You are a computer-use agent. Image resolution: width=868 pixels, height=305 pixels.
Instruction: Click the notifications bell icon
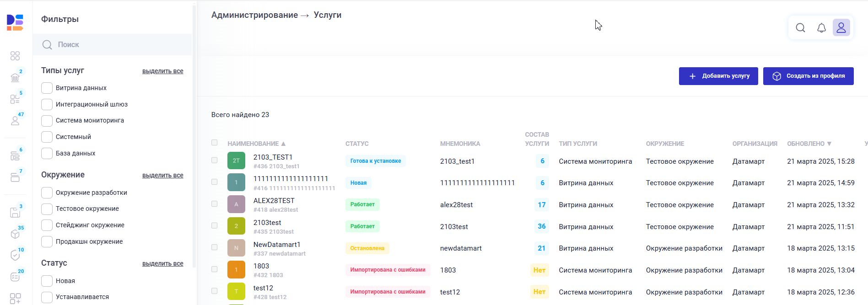tap(821, 28)
